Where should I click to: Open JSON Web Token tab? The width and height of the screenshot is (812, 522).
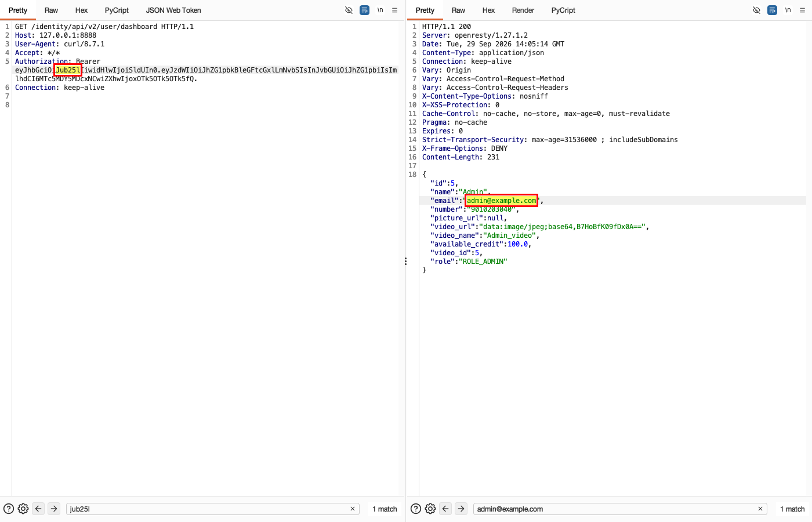pos(173,10)
